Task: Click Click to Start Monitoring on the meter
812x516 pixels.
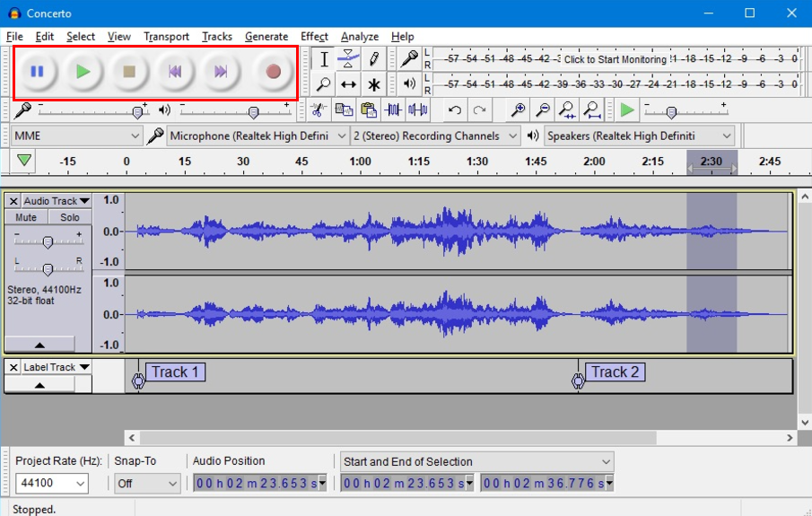Action: coord(616,59)
